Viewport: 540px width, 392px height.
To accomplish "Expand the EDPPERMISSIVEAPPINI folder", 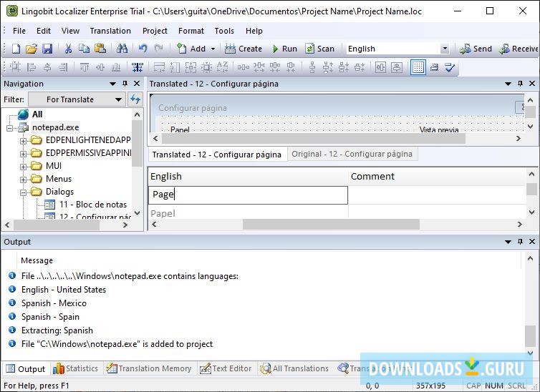I will pyautogui.click(x=23, y=154).
